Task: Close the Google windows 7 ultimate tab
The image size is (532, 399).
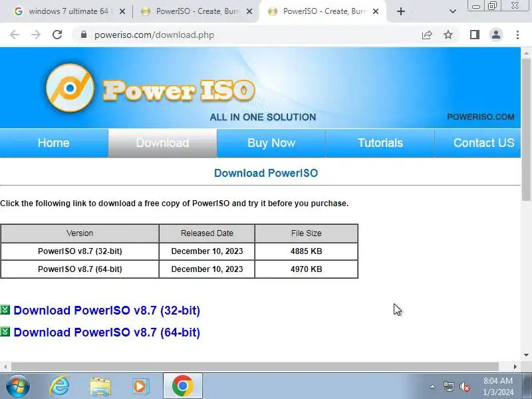Action: [x=122, y=11]
